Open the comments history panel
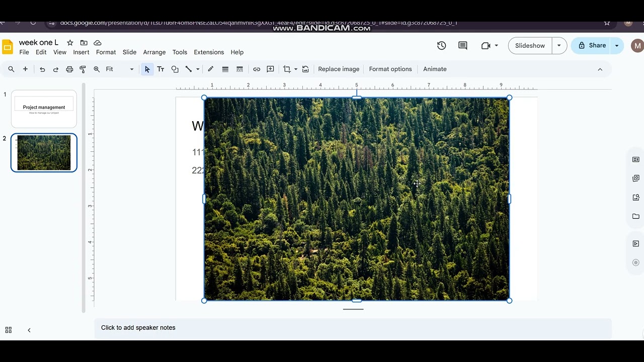This screenshot has width=644, height=362. point(463,46)
